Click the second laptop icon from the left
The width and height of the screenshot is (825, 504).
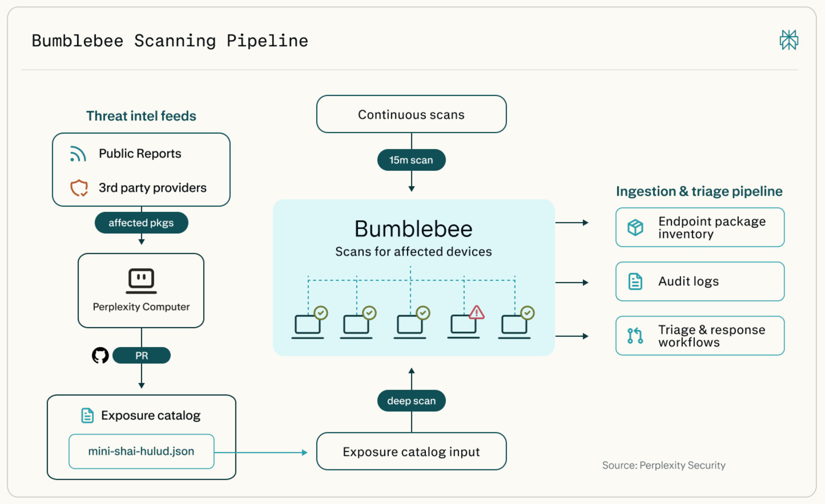pyautogui.click(x=356, y=326)
